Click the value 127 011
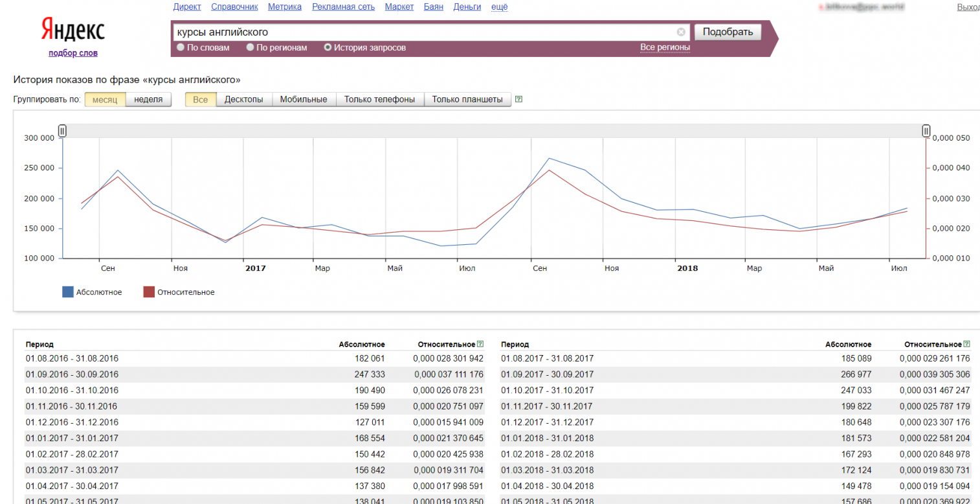 pos(370,422)
